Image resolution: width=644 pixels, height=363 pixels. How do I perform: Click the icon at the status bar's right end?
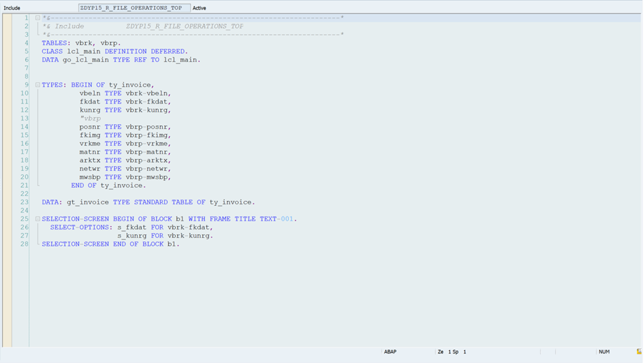tap(639, 352)
